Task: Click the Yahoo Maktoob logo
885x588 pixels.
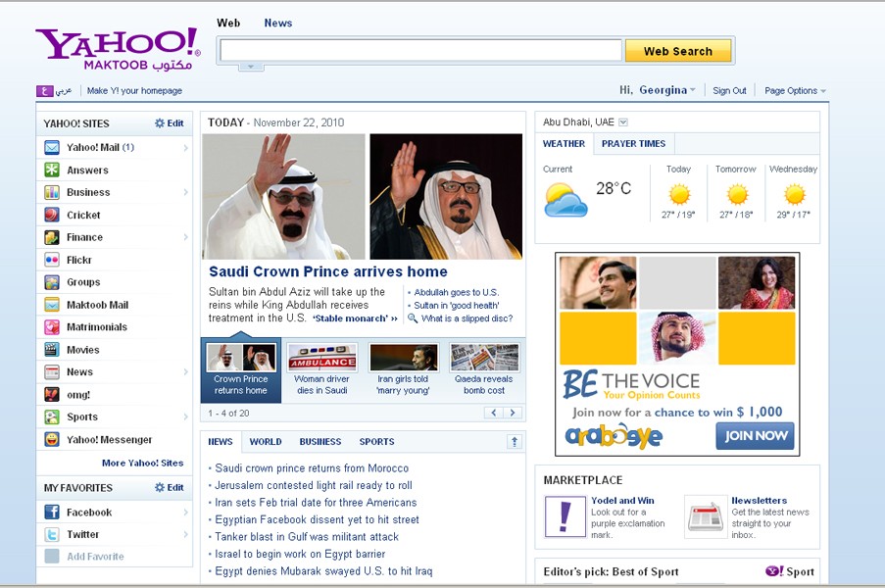Action: pos(118,50)
